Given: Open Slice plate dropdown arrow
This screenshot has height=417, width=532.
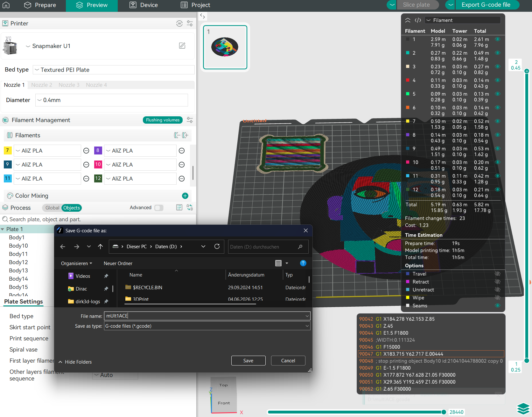Looking at the screenshot, I should pos(392,5).
